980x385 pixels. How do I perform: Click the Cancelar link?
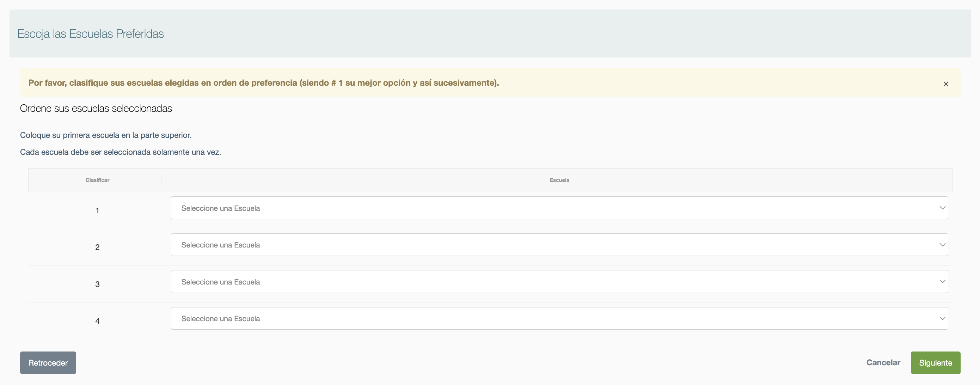pos(883,362)
